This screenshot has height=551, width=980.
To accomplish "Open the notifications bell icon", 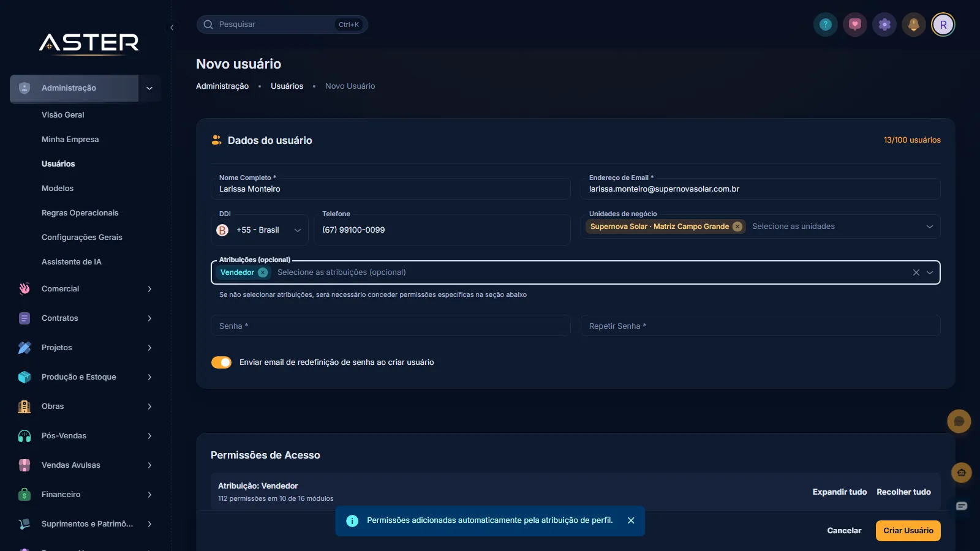I will (914, 24).
